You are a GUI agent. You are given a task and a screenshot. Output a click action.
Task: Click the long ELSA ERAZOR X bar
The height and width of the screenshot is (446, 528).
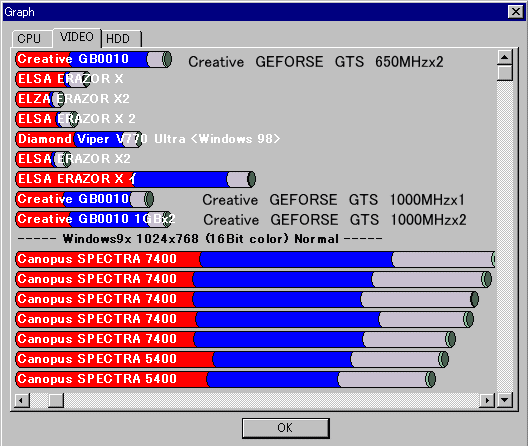point(136,179)
